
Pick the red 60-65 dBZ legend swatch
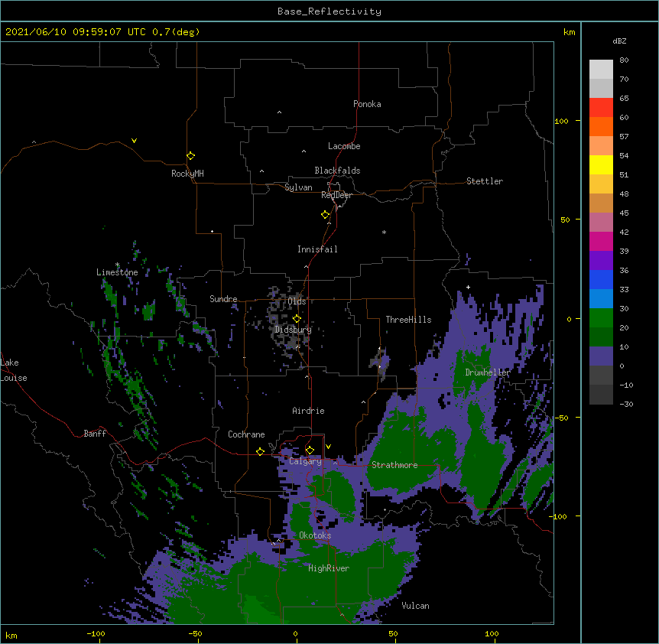(601, 107)
